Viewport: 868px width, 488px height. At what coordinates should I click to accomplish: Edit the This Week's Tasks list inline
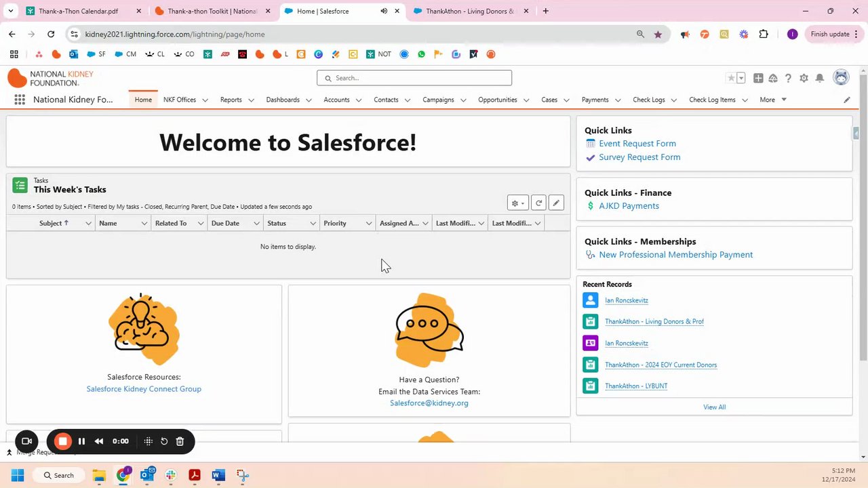[556, 203]
